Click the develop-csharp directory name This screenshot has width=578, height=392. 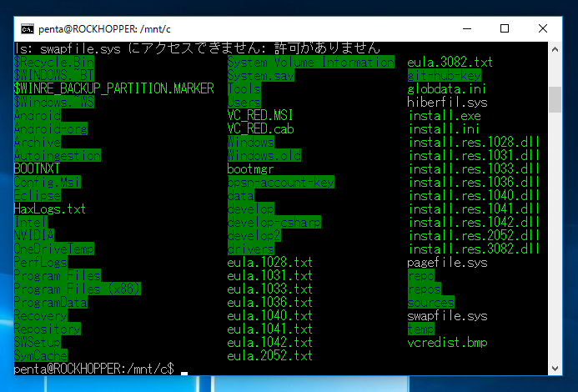(x=274, y=223)
